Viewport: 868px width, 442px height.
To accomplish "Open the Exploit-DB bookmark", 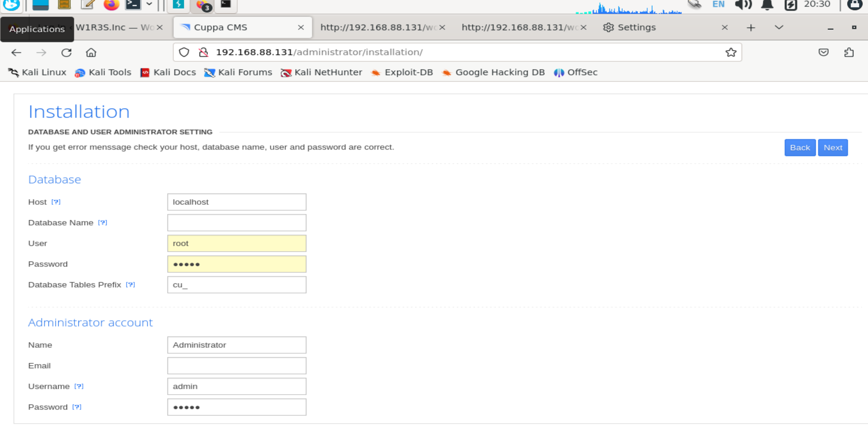I will (x=402, y=72).
